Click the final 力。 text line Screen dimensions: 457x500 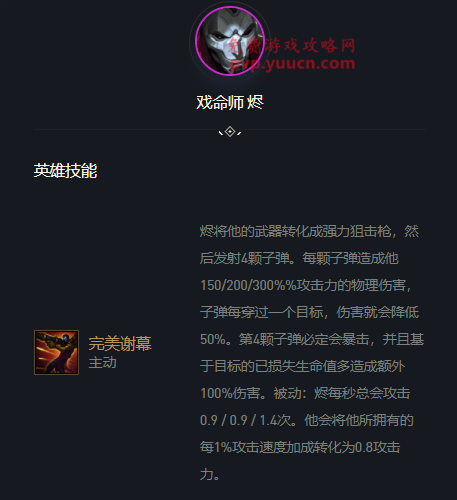pyautogui.click(x=210, y=474)
